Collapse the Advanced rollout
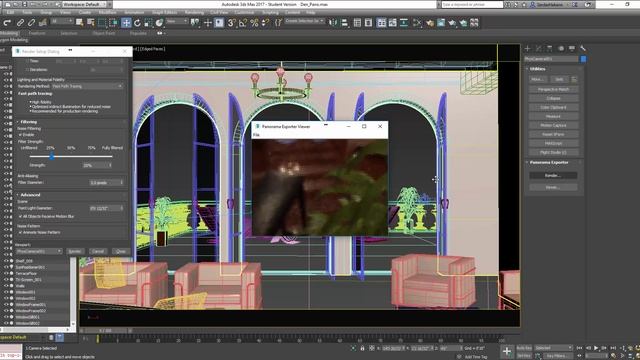640x360 pixels. tap(29, 195)
